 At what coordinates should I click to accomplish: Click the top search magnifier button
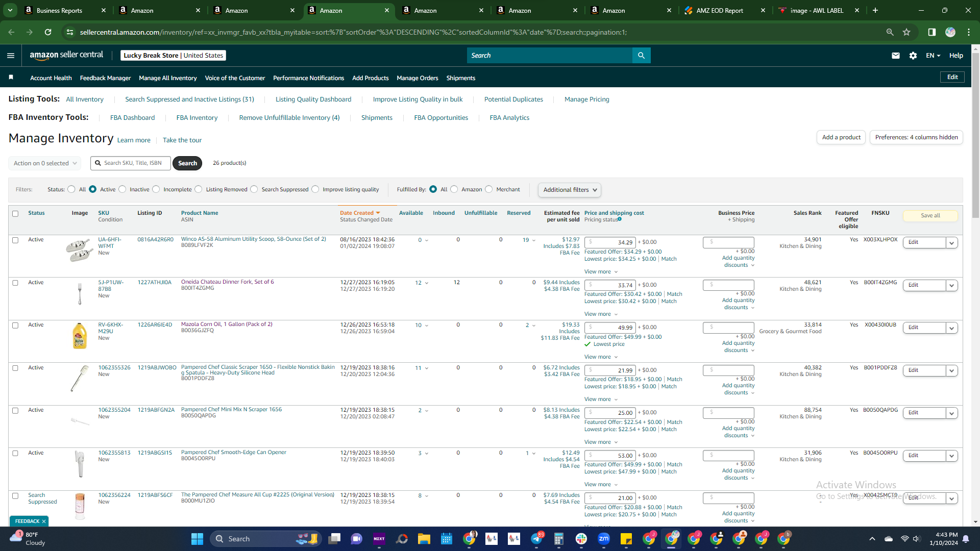641,56
